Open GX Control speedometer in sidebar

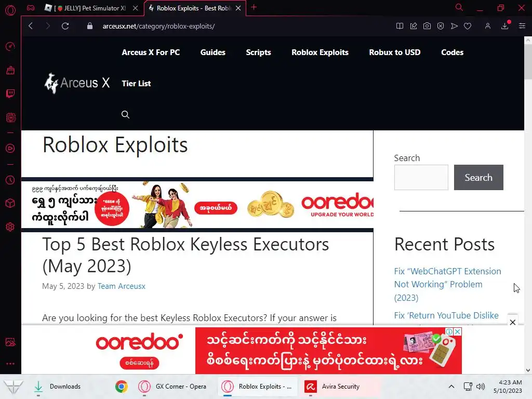point(10,46)
